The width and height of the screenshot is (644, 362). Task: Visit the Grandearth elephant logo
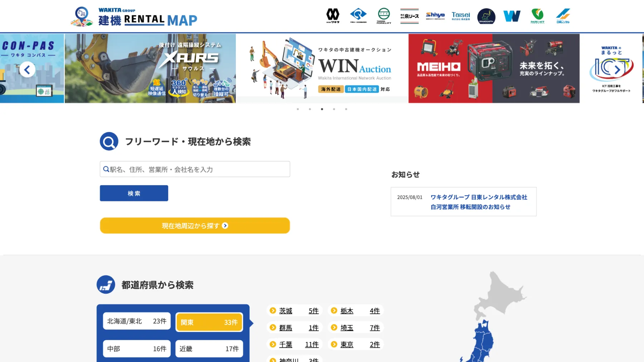486,16
